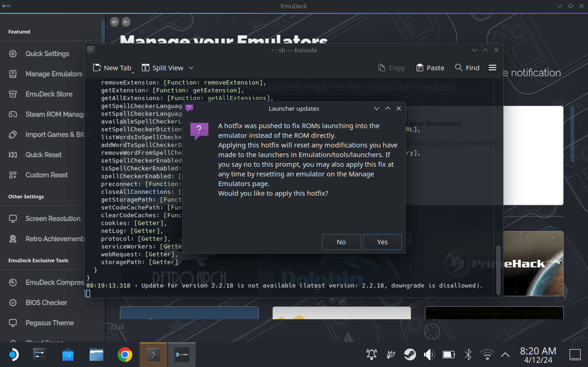Screen dimensions: 588x367
Task: Open notifications bell in system tray
Action: pos(371,355)
